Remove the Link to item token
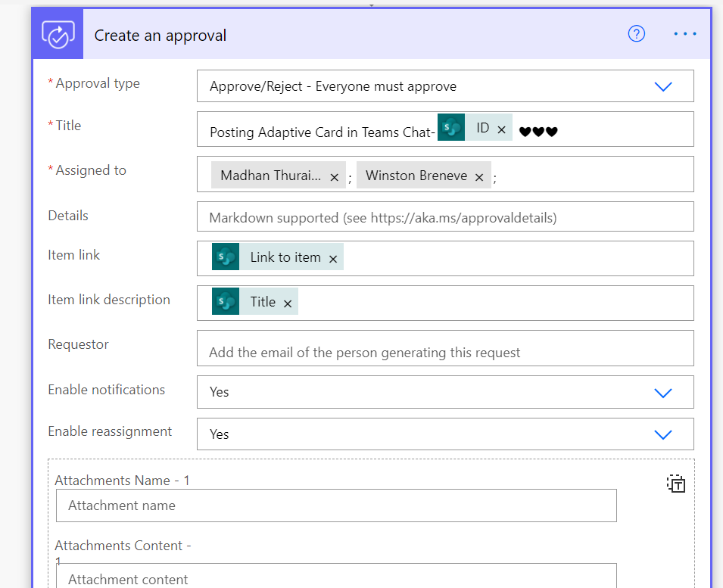The image size is (723, 588). pyautogui.click(x=333, y=259)
